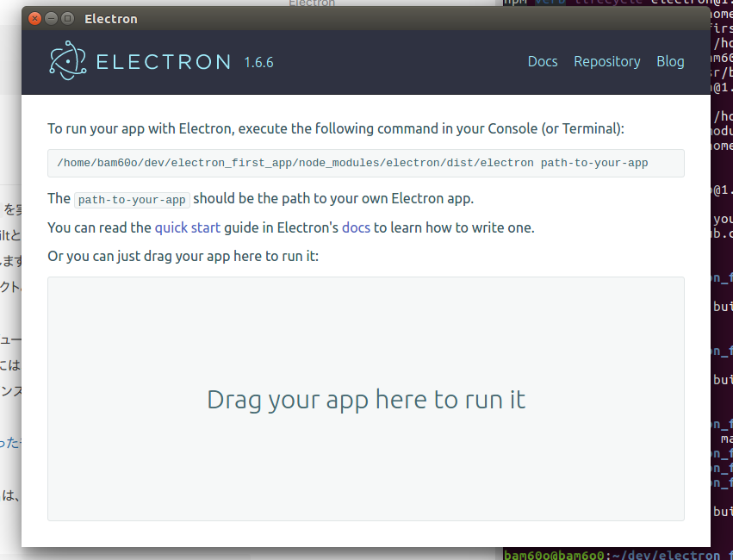Click the Electron title bar label
Image resolution: width=733 pixels, height=560 pixels.
click(111, 19)
